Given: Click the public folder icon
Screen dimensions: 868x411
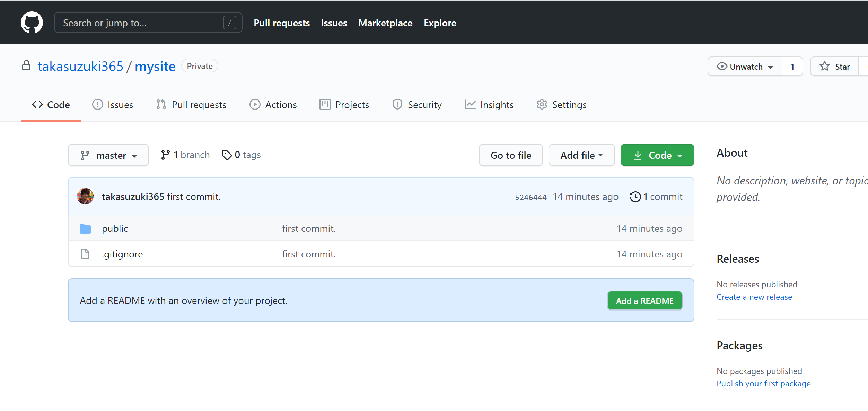Looking at the screenshot, I should pos(85,229).
